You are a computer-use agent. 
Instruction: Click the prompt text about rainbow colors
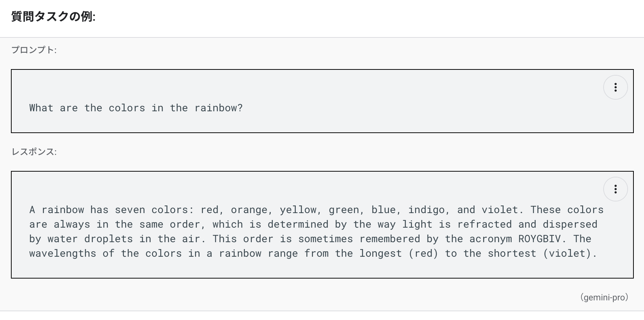click(136, 108)
